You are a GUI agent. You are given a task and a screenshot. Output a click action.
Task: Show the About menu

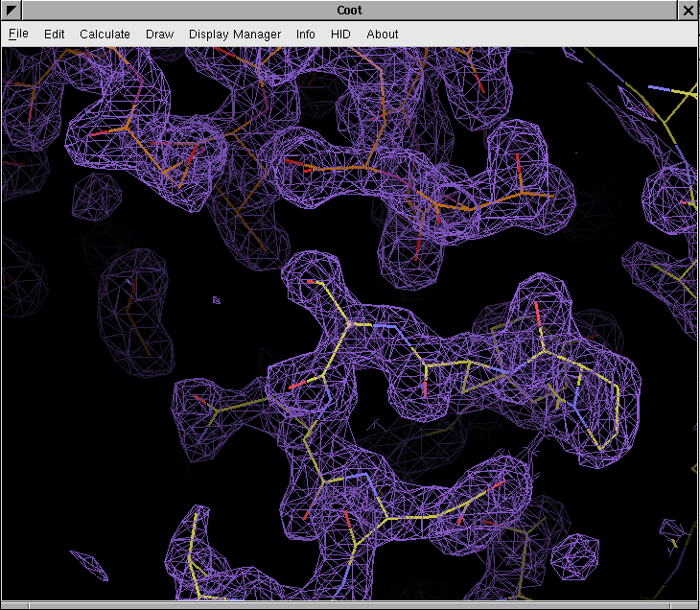pyautogui.click(x=382, y=34)
